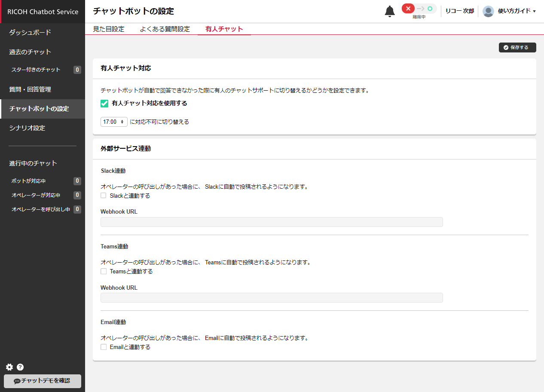Open settings via the gear icon

pos(9,367)
